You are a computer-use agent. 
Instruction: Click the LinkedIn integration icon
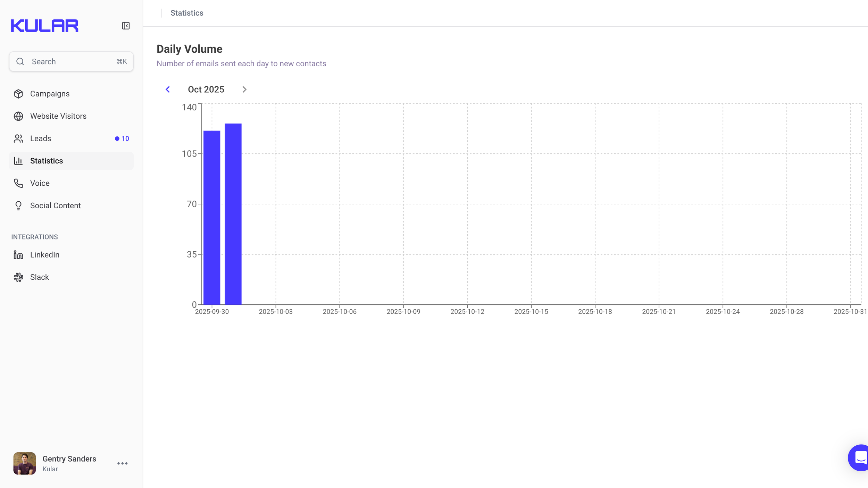coord(18,255)
